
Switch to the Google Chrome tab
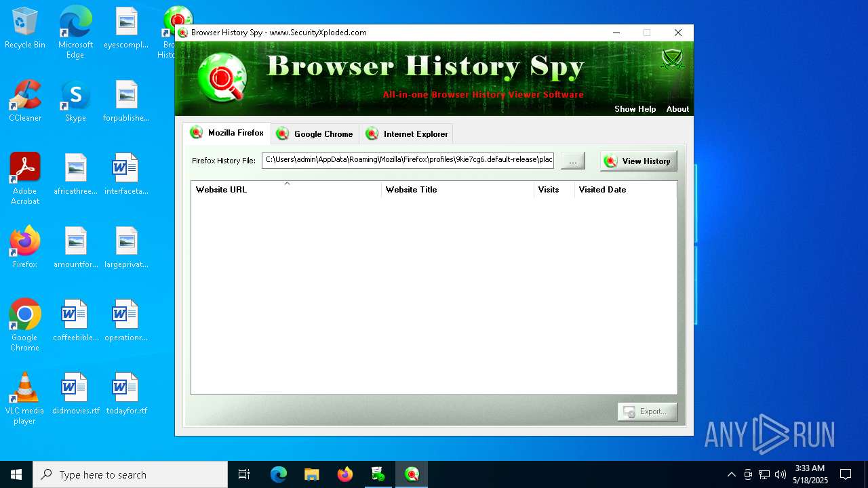coord(315,134)
